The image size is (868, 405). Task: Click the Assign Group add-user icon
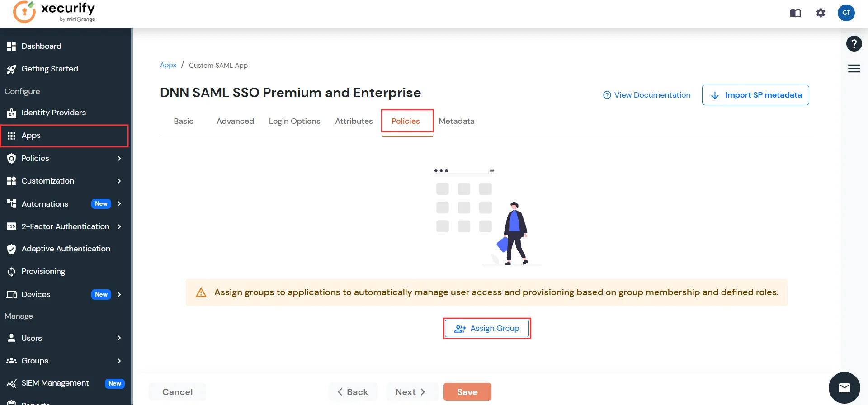pos(460,329)
